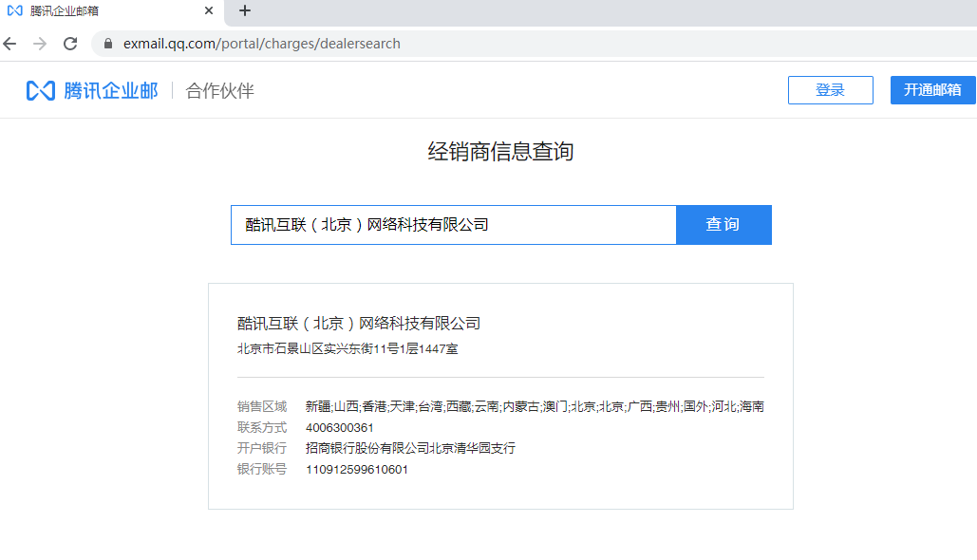Open a new tab with the plus icon
Image resolution: width=977 pixels, height=560 pixels.
point(245,10)
